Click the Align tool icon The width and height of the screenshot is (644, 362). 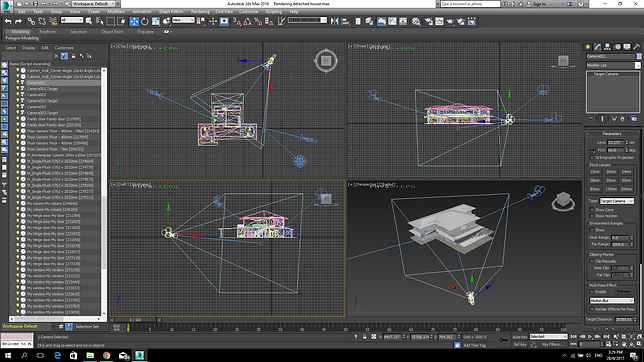click(x=345, y=21)
